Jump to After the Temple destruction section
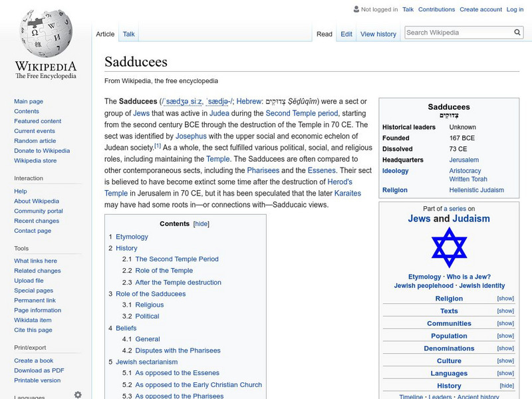This screenshot has width=532, height=399. pos(178,282)
